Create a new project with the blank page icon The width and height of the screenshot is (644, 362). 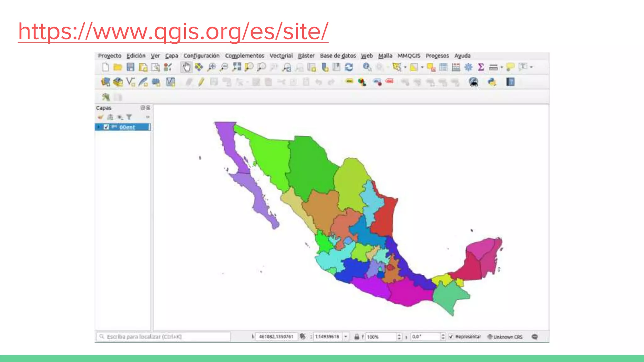[105, 67]
